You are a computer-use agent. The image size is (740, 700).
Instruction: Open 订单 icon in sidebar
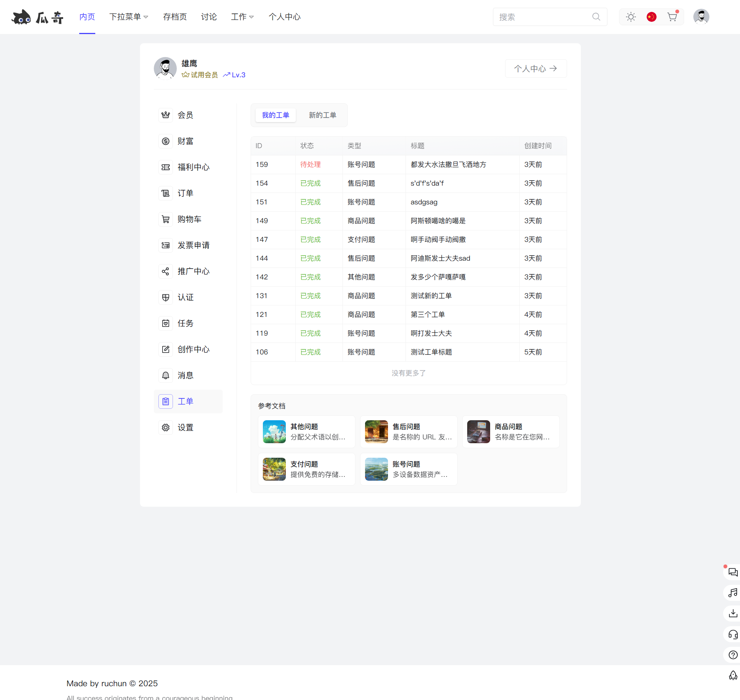click(166, 193)
